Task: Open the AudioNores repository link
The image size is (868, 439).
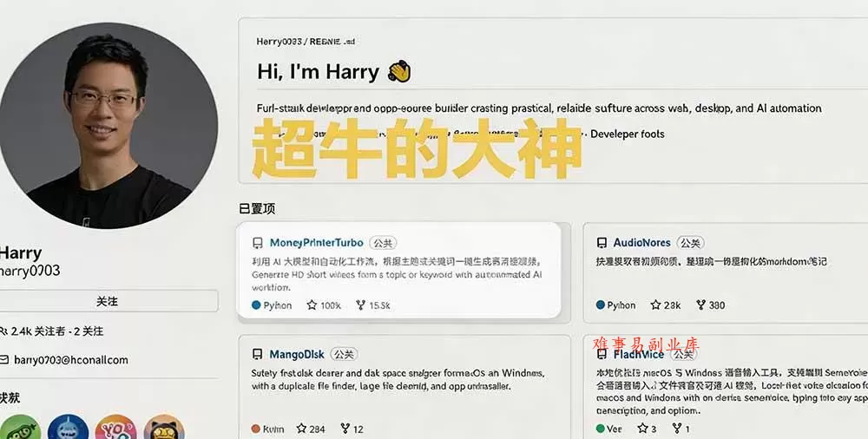Action: (641, 242)
